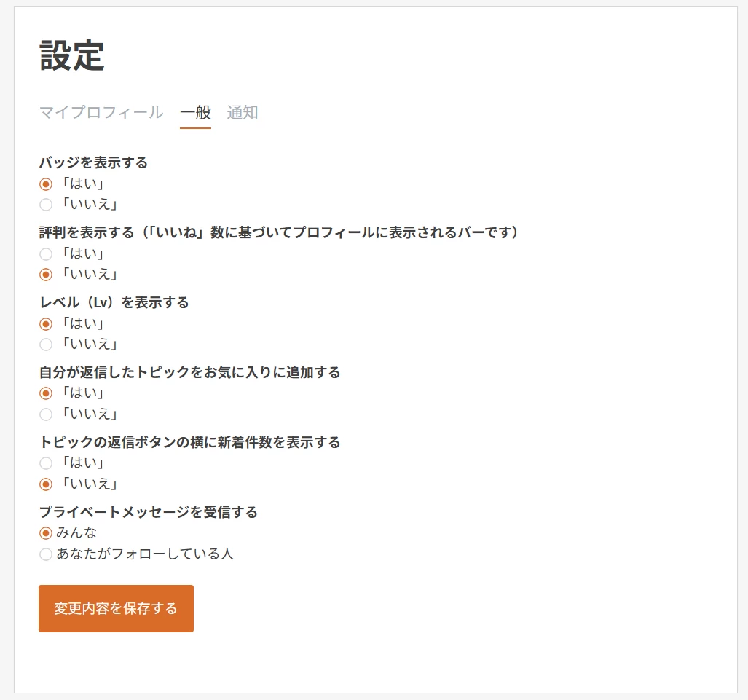Click the レベル（Lv）を表示する label
The image size is (748, 700).
(x=114, y=302)
